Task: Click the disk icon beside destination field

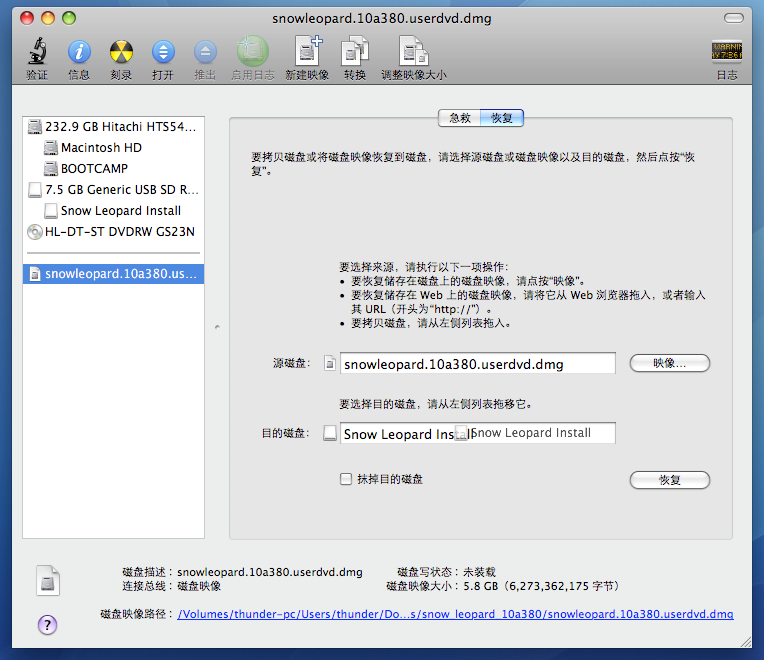Action: point(330,433)
